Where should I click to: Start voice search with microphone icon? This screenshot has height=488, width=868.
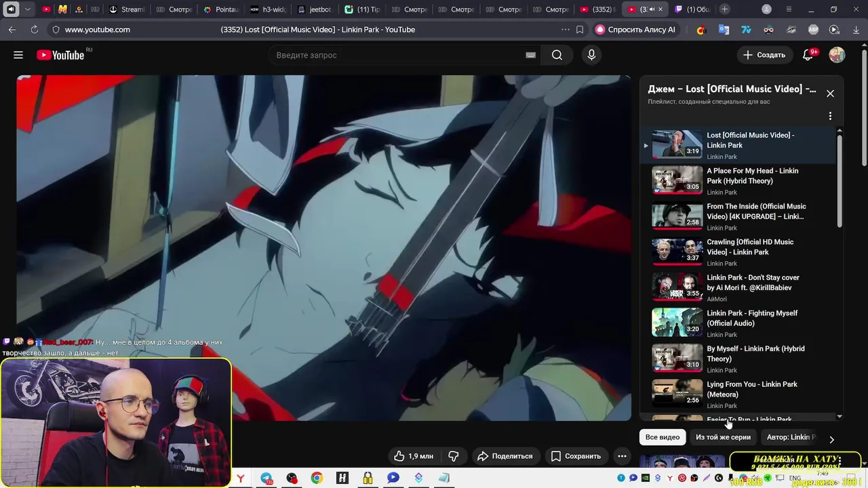[591, 55]
